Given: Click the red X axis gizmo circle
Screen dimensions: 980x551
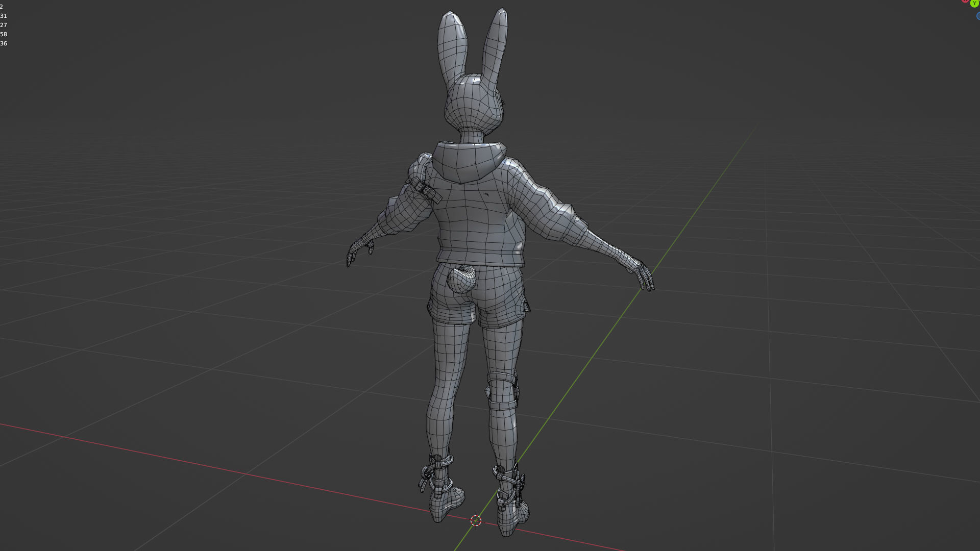Looking at the screenshot, I should (x=965, y=1).
